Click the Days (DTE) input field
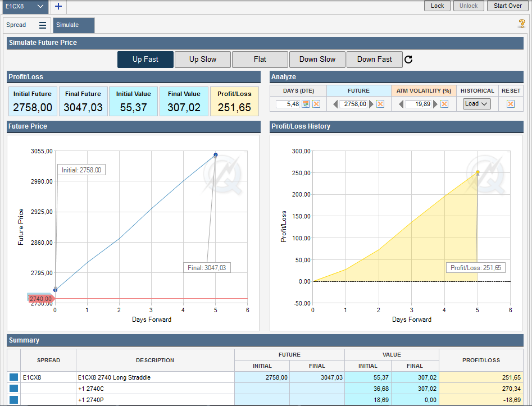Viewport: 532px width, 406px height. coord(288,104)
